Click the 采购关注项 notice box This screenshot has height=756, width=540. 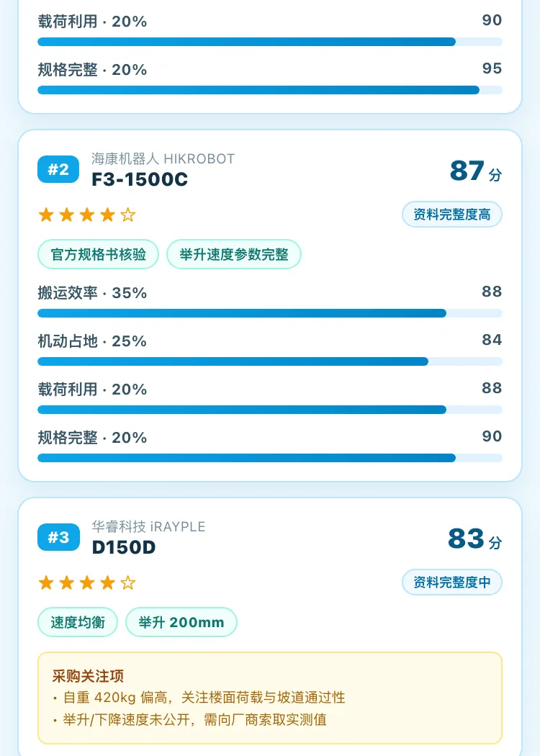click(270, 698)
